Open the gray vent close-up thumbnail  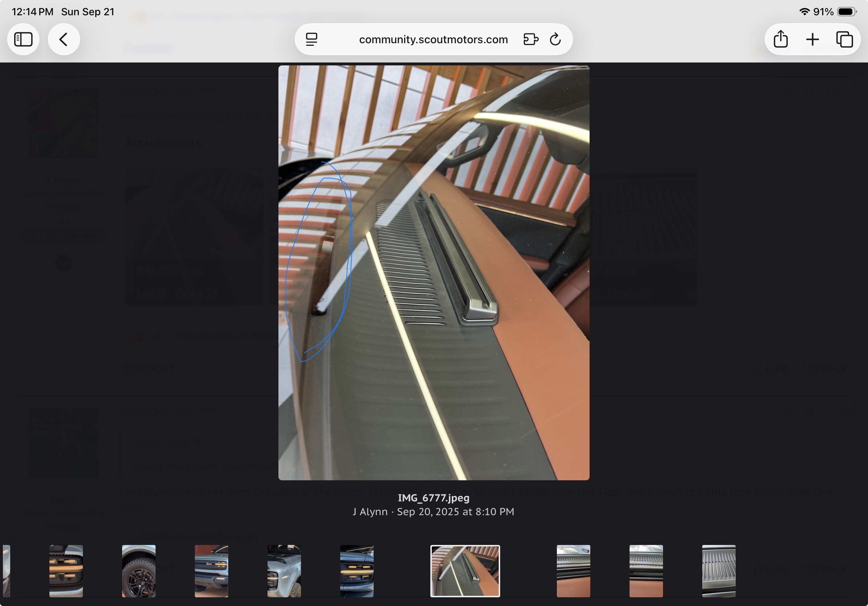(x=718, y=570)
